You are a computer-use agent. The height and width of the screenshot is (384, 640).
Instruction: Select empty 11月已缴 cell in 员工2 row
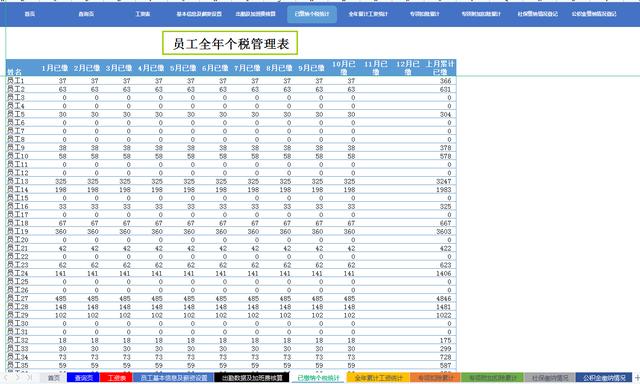tap(376, 89)
